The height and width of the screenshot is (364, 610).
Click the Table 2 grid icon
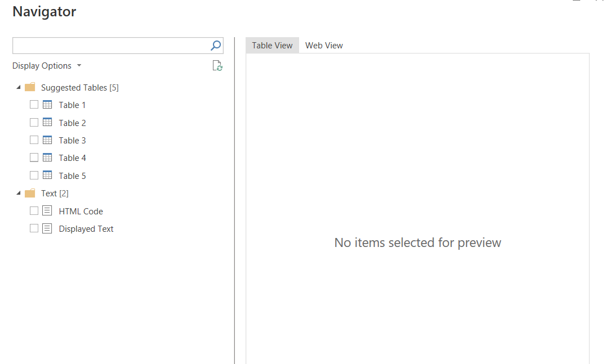pyautogui.click(x=47, y=123)
